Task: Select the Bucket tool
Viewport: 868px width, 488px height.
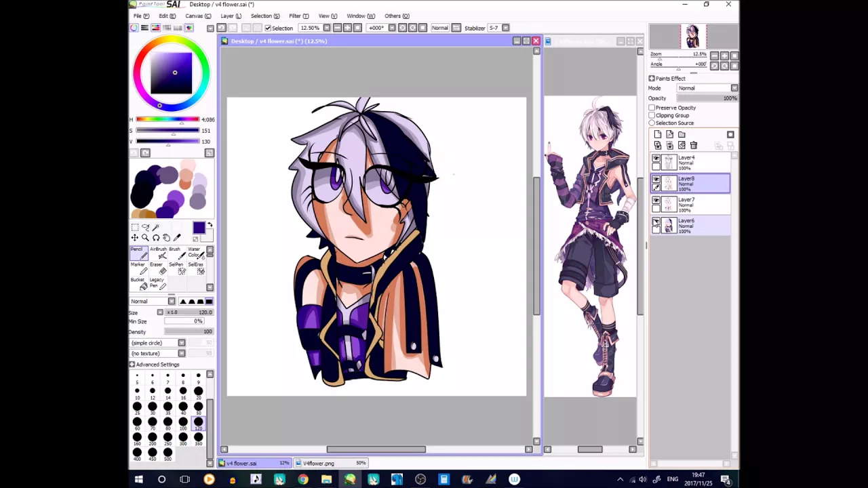Action: pos(139,283)
